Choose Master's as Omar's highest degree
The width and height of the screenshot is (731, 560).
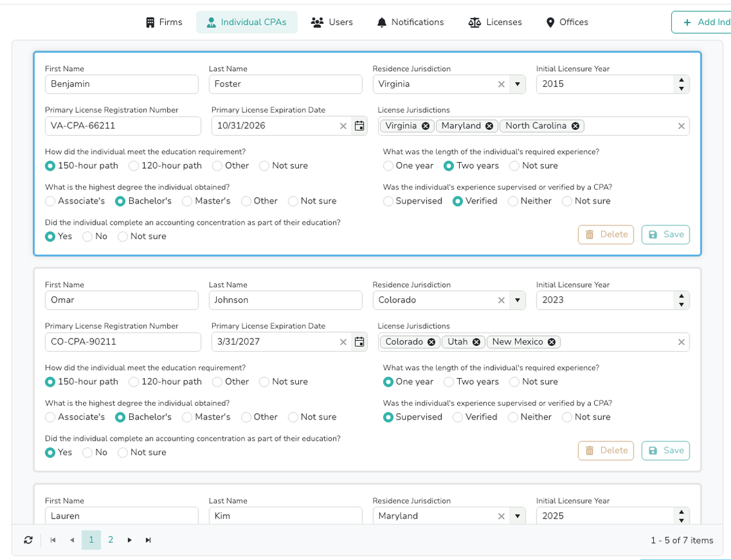point(187,417)
